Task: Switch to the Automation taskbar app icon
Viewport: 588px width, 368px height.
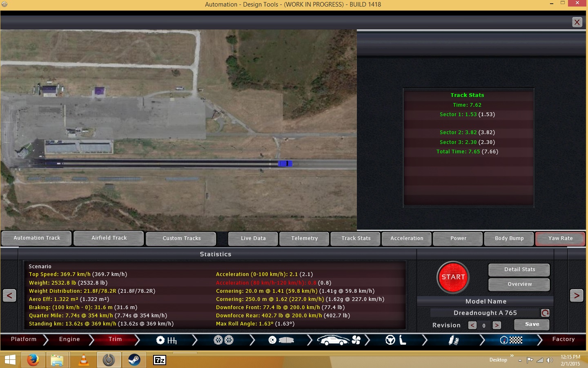Action: point(109,360)
